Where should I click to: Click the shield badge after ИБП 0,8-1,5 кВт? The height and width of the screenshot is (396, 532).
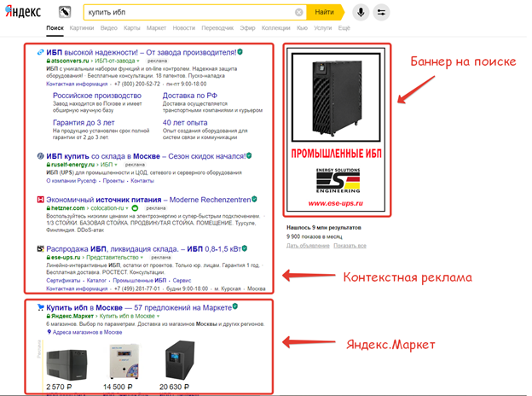(x=245, y=248)
